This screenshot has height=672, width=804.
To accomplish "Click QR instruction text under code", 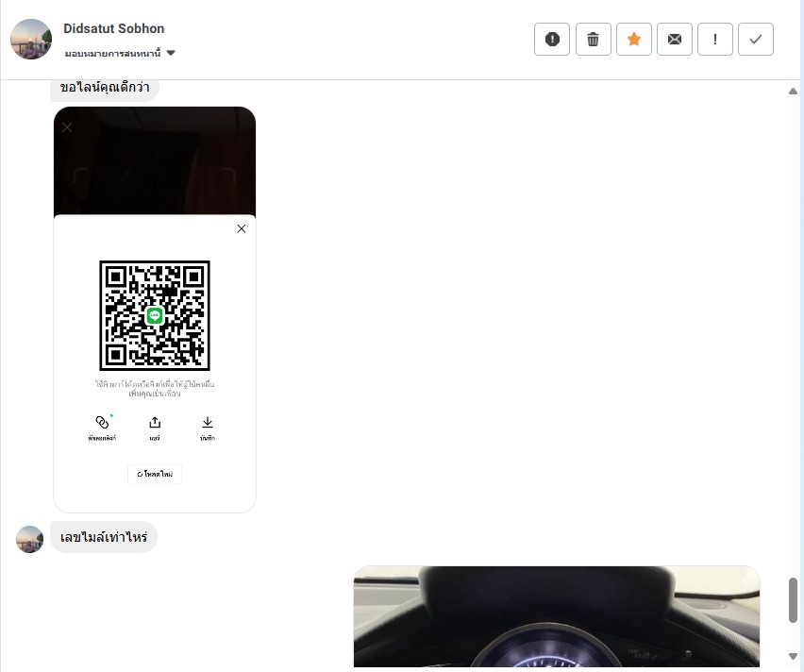I will pos(155,388).
